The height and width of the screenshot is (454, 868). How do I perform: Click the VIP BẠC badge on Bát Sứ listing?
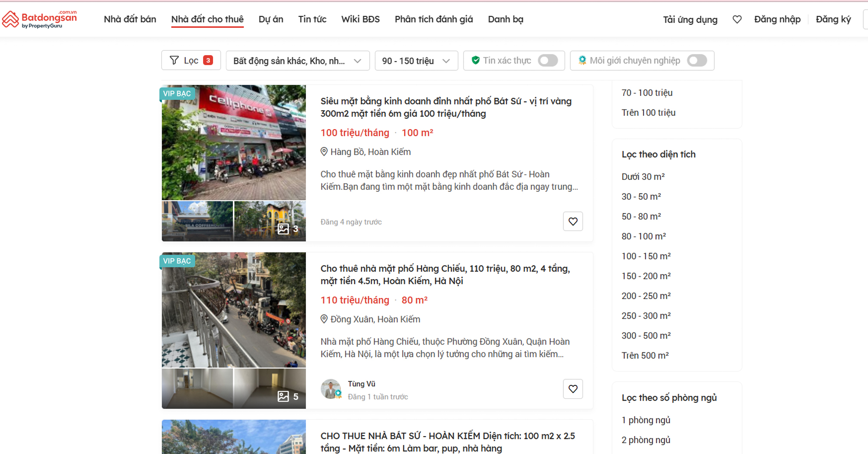click(x=177, y=93)
